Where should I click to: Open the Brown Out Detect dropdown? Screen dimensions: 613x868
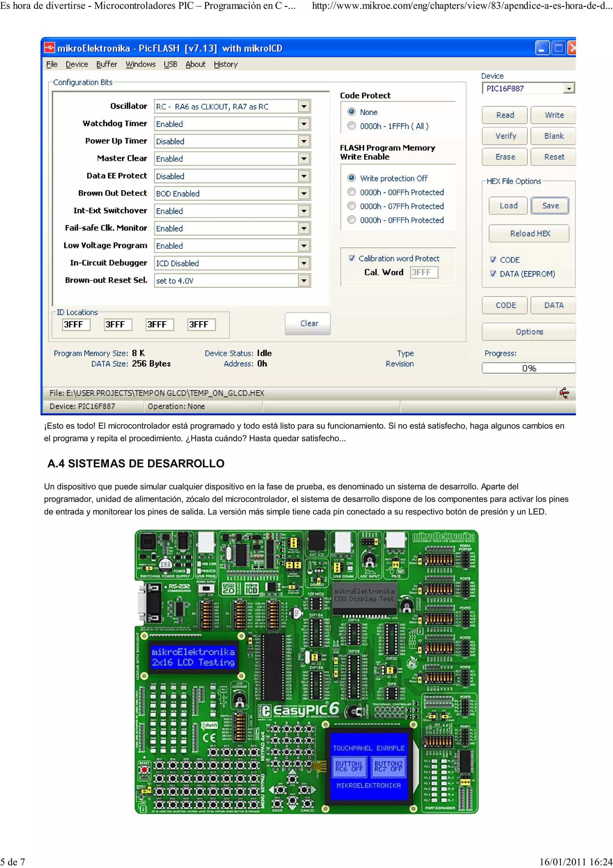coord(304,193)
